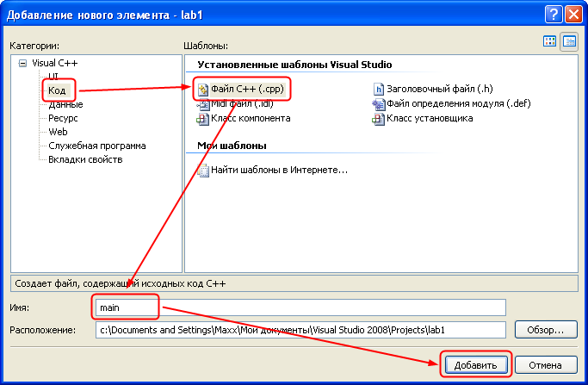Switch to large icons view
The image size is (588, 385).
click(x=550, y=41)
